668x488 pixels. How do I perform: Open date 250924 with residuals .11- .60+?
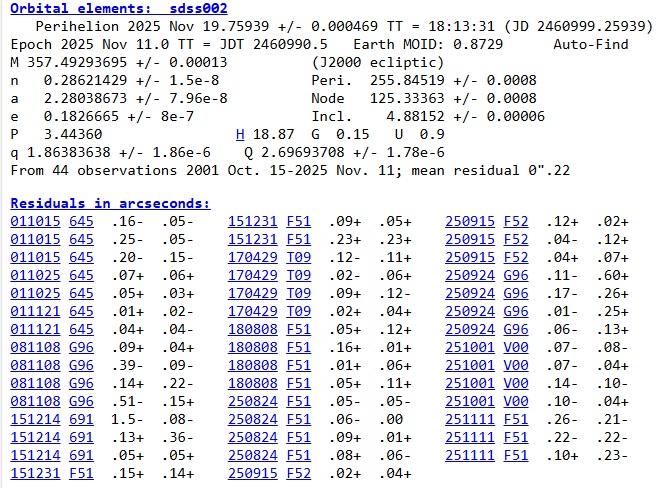469,275
